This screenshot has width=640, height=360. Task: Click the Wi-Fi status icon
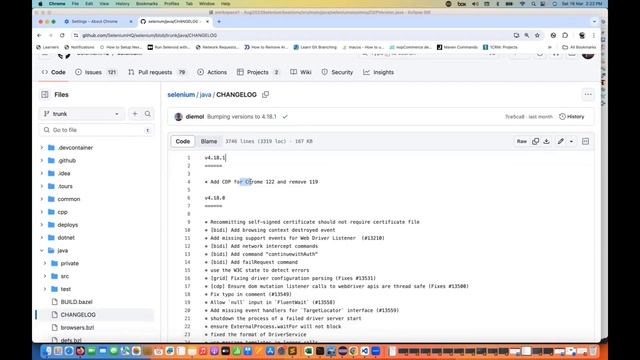point(522,4)
